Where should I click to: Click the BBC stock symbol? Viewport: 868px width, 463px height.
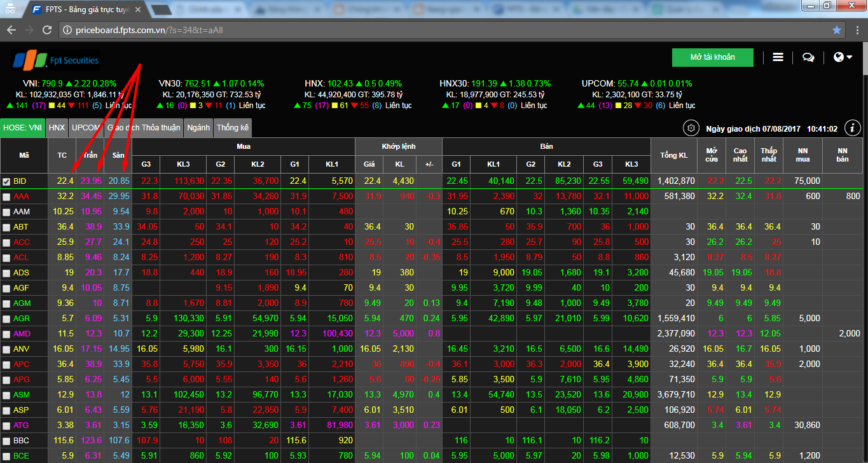coord(21,441)
